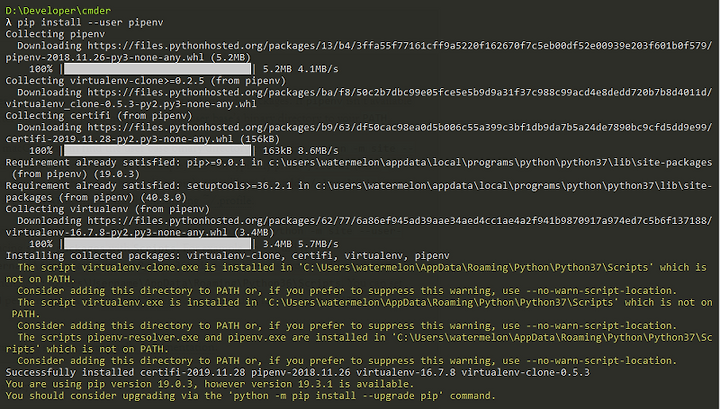The image size is (720, 409).
Task: Click the warning about pipenv-resolver.exe and pipenv.exe scripts
Action: click(x=365, y=337)
